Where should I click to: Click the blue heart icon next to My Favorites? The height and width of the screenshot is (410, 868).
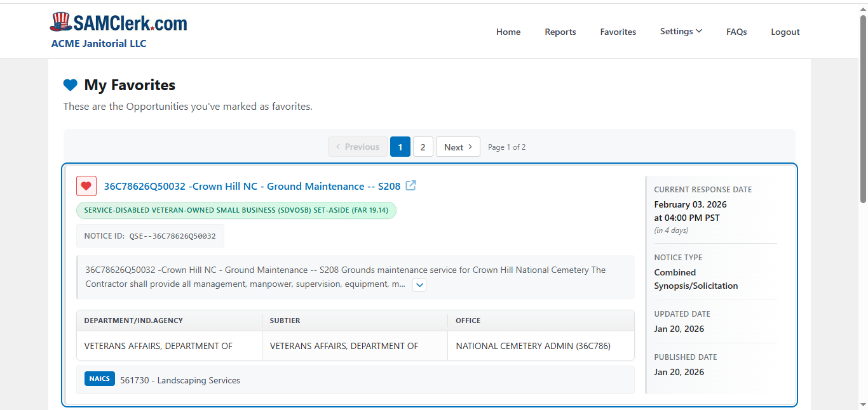pos(70,84)
